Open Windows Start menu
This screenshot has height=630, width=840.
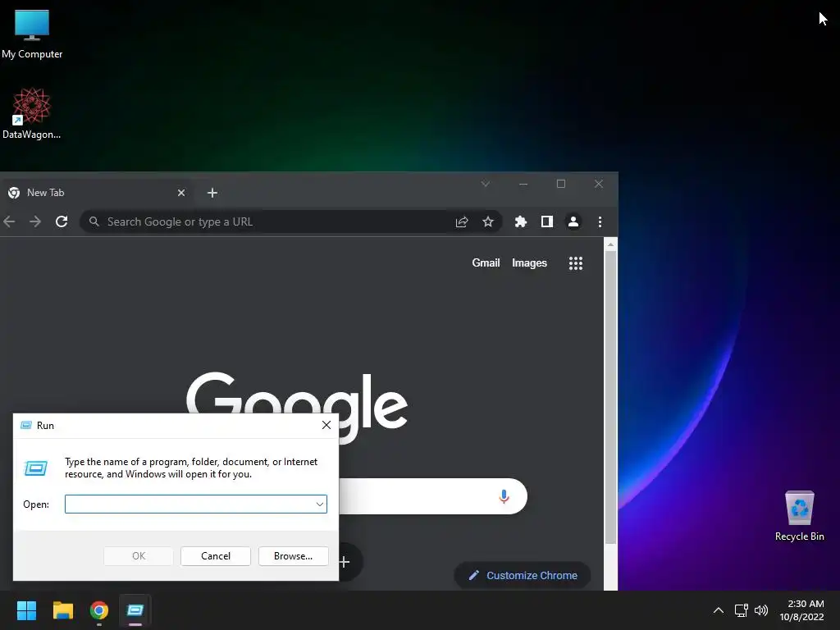click(26, 610)
